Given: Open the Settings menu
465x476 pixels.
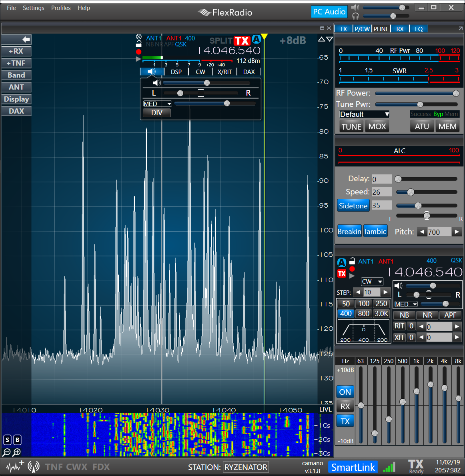Looking at the screenshot, I should click(x=33, y=8).
